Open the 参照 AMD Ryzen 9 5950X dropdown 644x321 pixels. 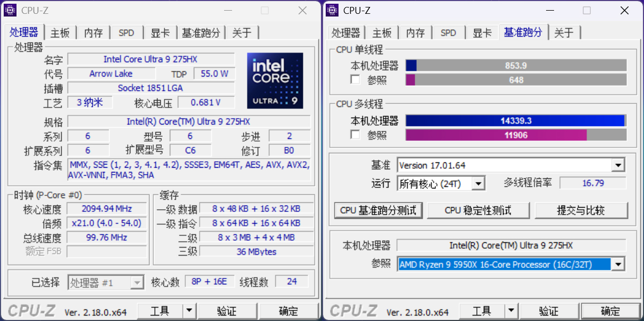(617, 264)
